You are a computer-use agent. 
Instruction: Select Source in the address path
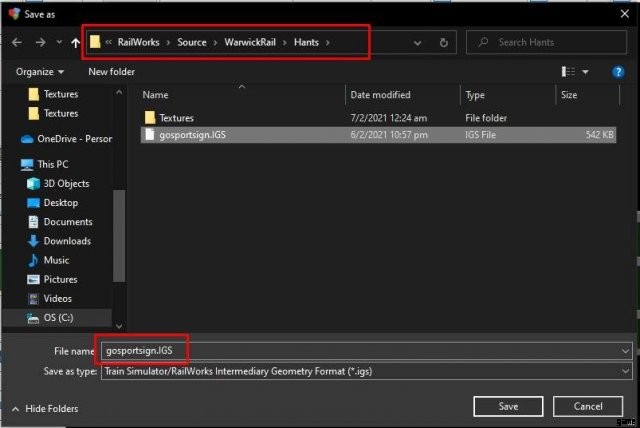[x=192, y=42]
